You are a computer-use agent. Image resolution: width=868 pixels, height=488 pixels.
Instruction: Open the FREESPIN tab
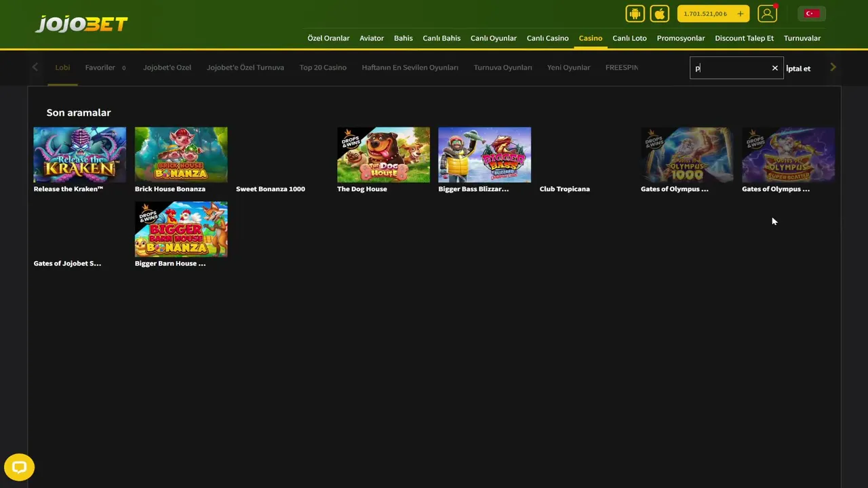click(622, 68)
